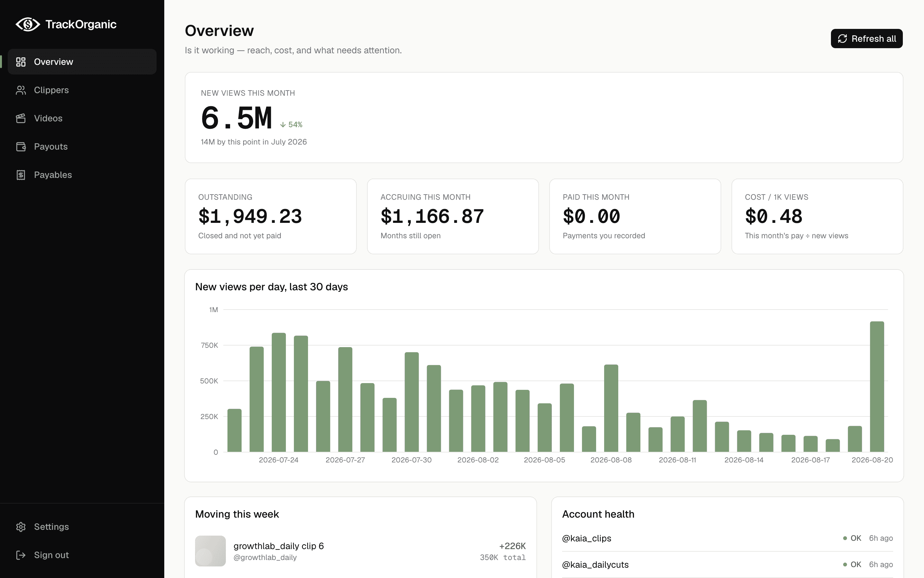Click the Payouts wallet icon
The image size is (924, 578).
pyautogui.click(x=21, y=146)
